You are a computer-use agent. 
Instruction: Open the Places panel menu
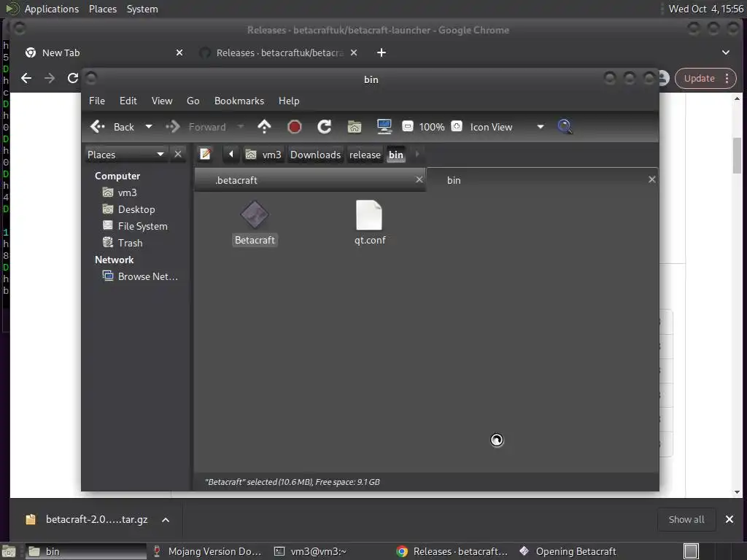click(102, 9)
